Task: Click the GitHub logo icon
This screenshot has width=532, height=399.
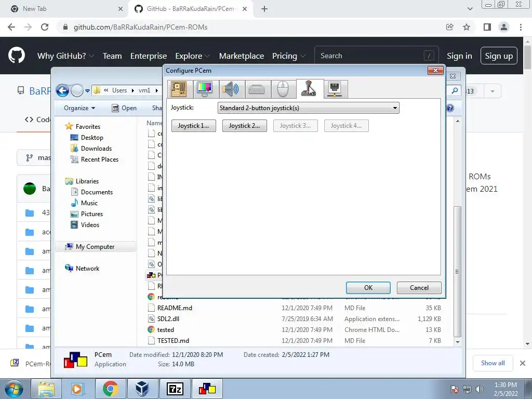Action: [17, 56]
